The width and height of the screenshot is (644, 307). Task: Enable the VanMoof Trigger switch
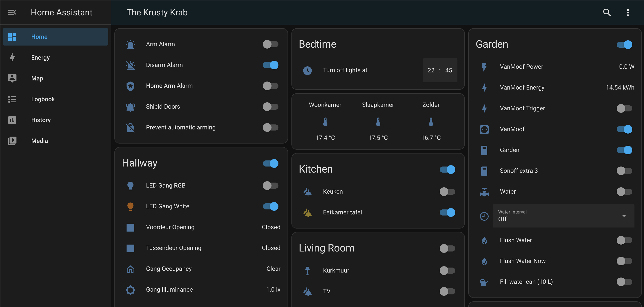(x=624, y=108)
